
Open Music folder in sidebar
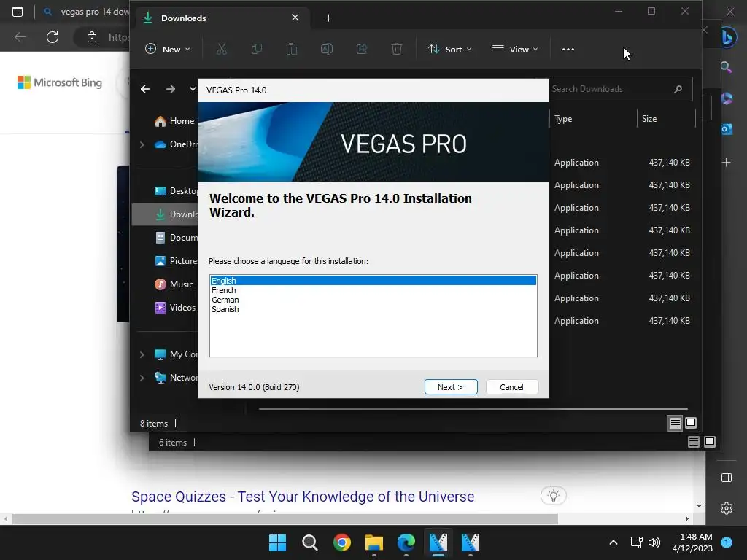point(174,284)
